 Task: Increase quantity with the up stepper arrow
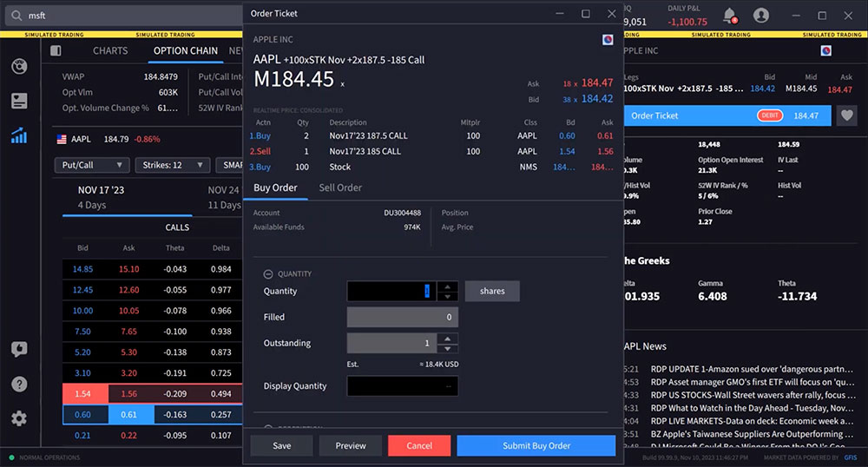447,286
